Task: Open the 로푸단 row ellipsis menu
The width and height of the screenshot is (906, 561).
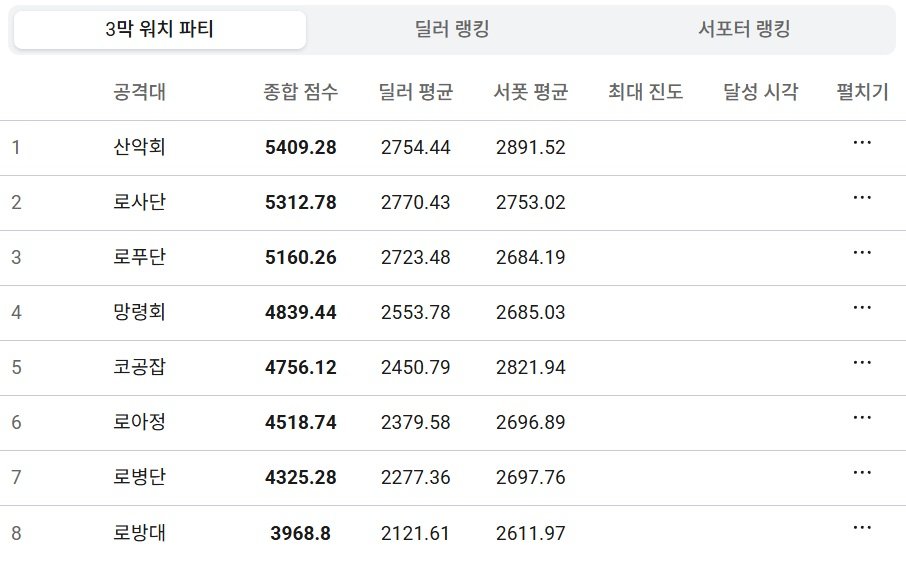Action: pos(862,253)
